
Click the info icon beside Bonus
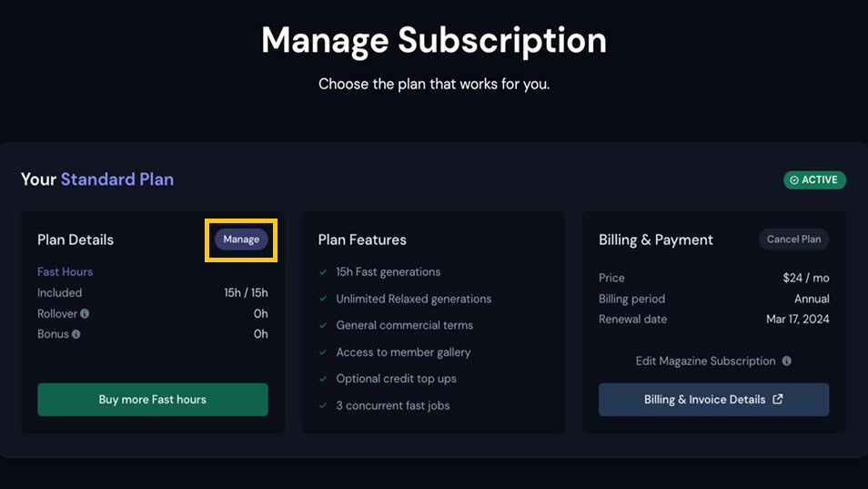click(x=76, y=334)
